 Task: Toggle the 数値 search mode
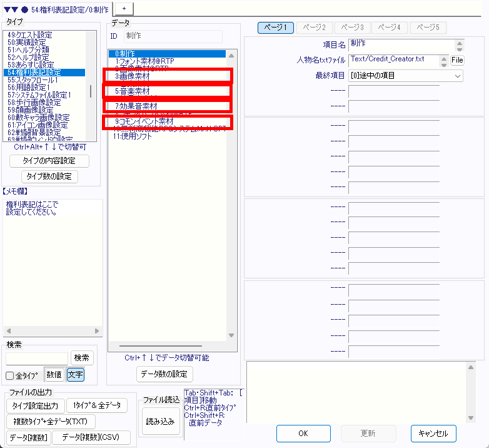(x=54, y=375)
